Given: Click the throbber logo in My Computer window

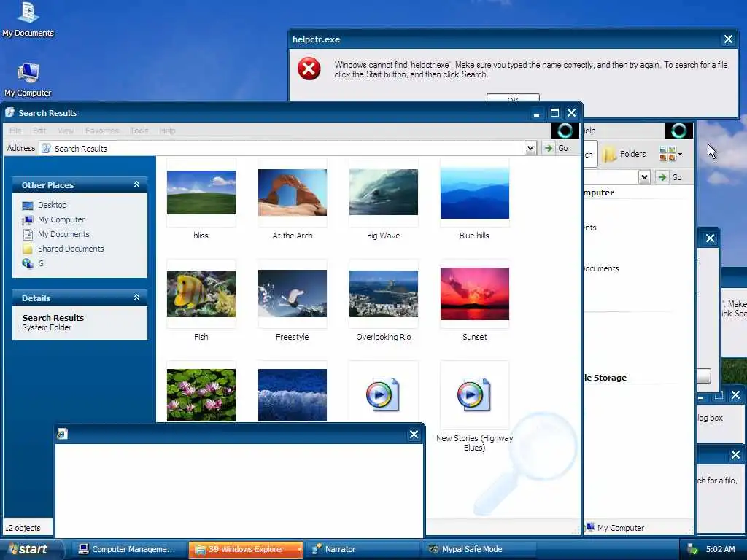Looking at the screenshot, I should click(679, 130).
